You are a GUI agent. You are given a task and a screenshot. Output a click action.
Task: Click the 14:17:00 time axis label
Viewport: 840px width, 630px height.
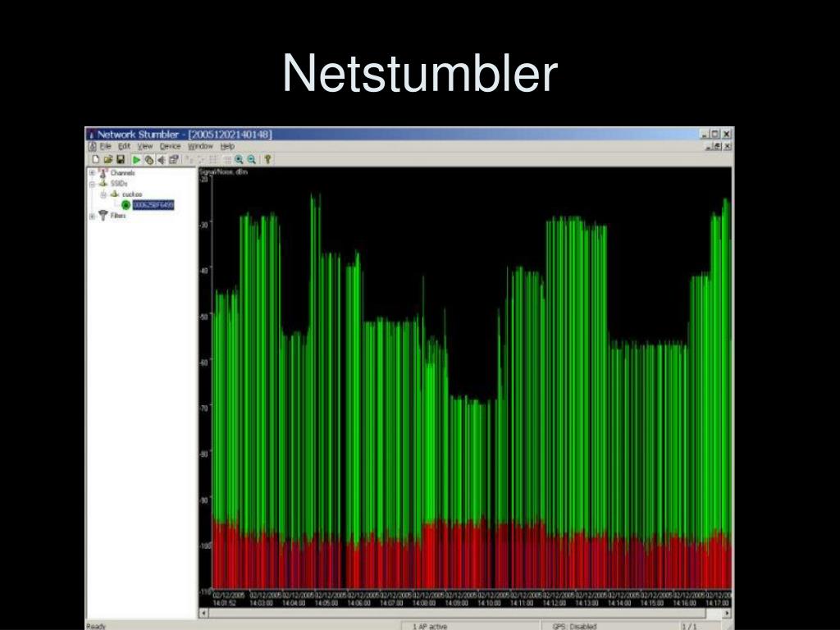717,603
